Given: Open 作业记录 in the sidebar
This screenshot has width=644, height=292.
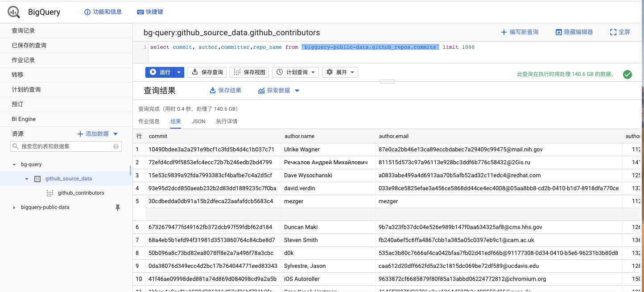Looking at the screenshot, I should (23, 60).
